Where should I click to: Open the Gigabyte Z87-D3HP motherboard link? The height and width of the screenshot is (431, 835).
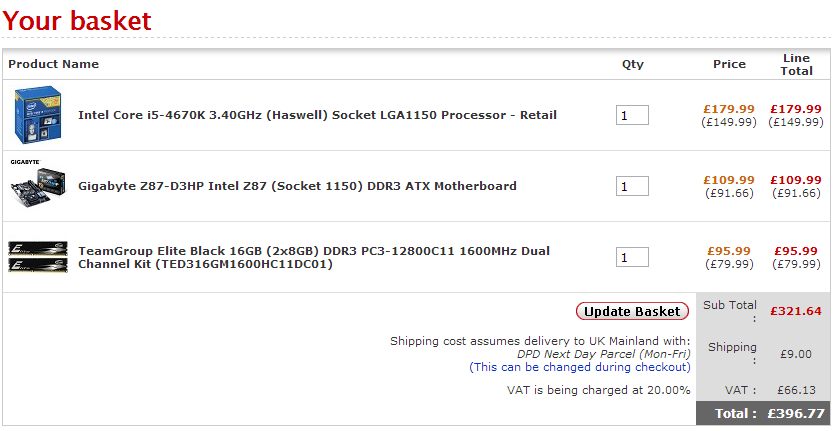coord(297,186)
